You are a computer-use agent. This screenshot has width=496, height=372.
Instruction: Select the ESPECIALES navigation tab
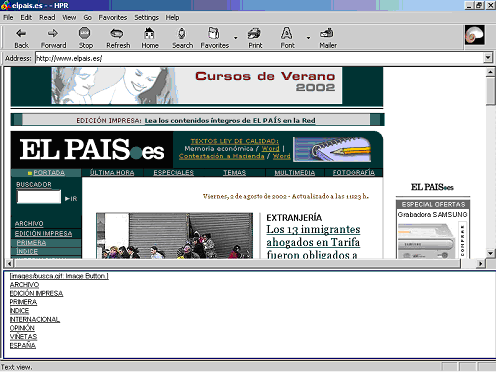(x=173, y=173)
